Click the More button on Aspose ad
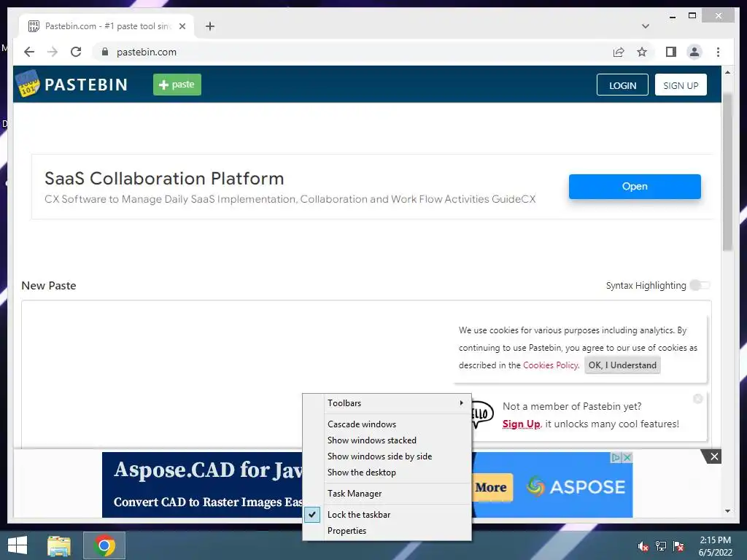This screenshot has width=747, height=560. pyautogui.click(x=491, y=487)
